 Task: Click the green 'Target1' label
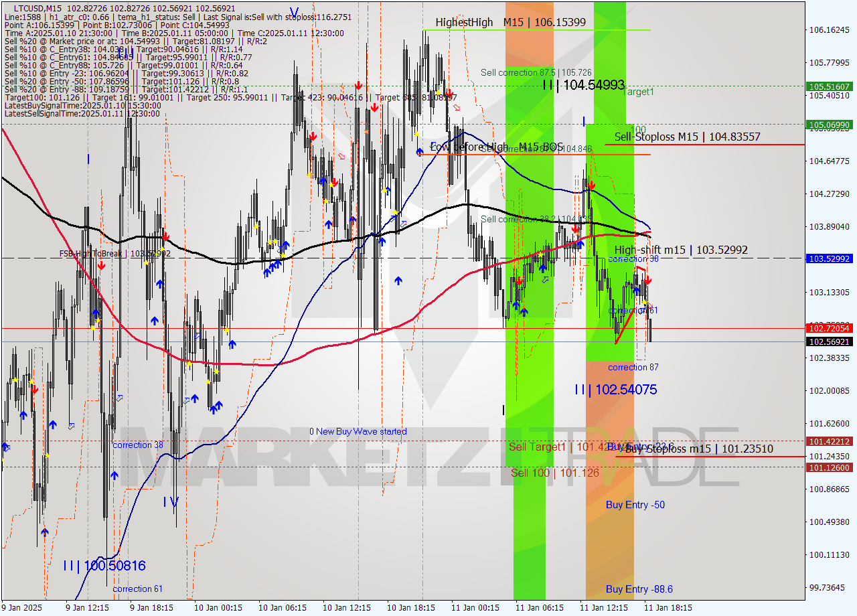(639, 92)
